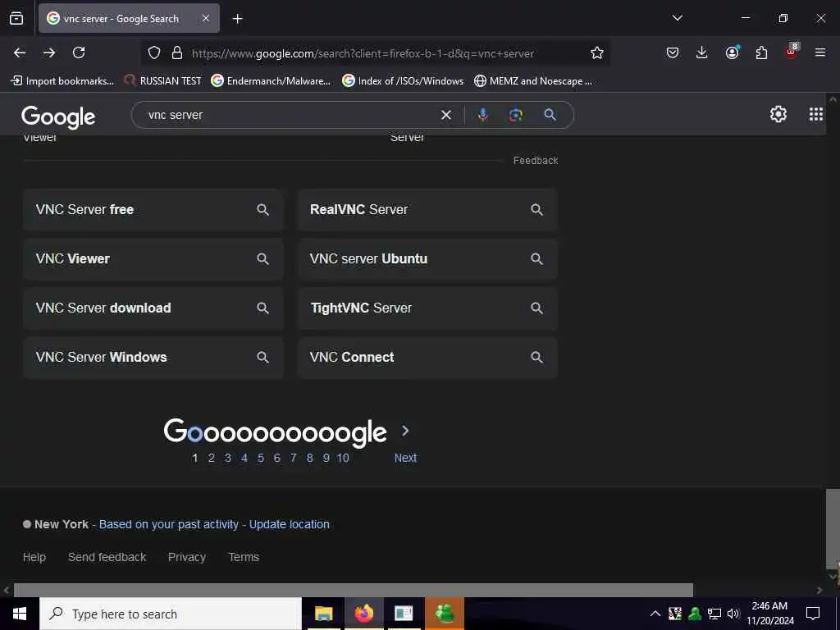This screenshot has width=840, height=630.
Task: Open the Endermanch/Malware bookmark
Action: [271, 81]
